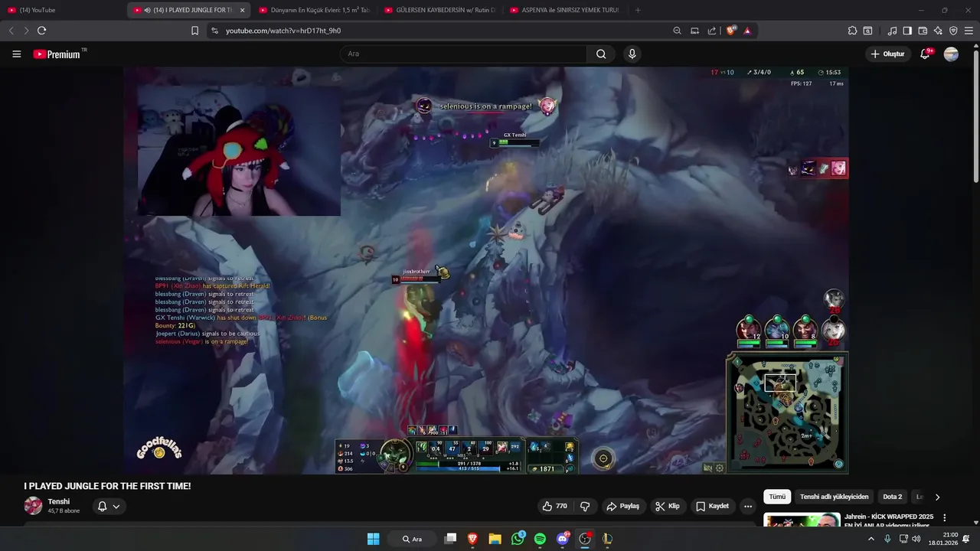
Task: Click the Paylaş share button
Action: [622, 506]
